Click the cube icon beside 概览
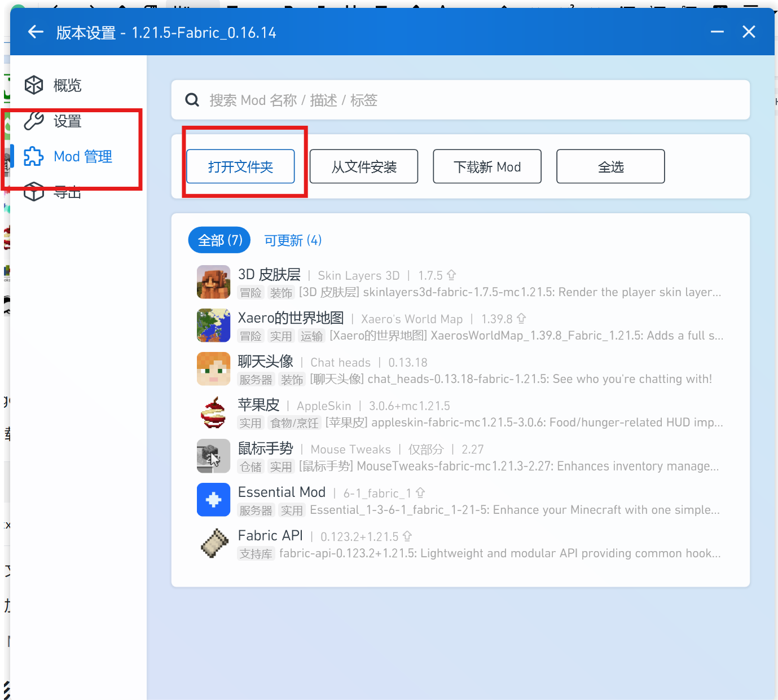 [x=34, y=85]
